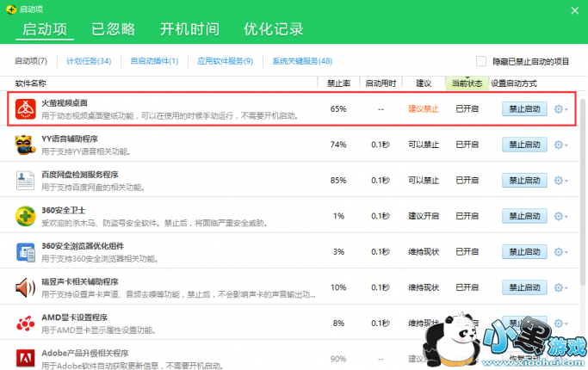Close the 启动项 window

point(574,10)
